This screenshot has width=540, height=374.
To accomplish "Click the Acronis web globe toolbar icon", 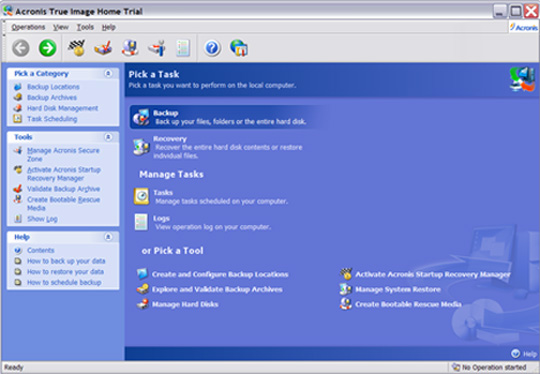I will tap(239, 48).
